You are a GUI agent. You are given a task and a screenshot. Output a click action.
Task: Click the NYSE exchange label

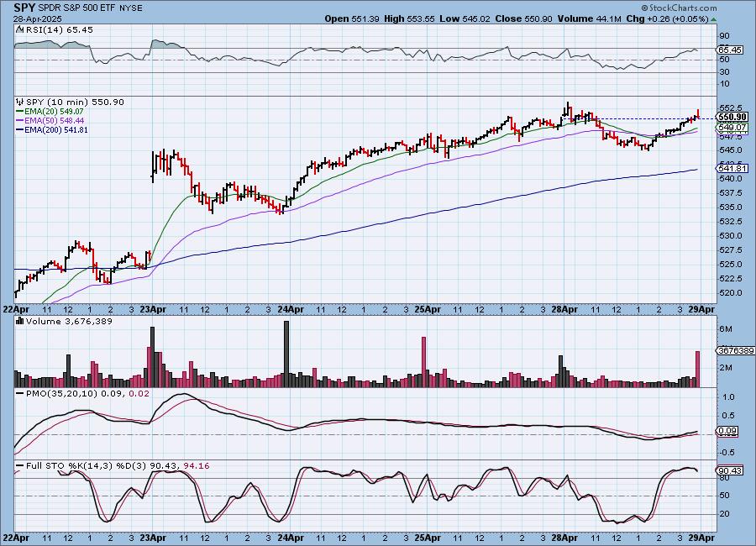(130, 8)
